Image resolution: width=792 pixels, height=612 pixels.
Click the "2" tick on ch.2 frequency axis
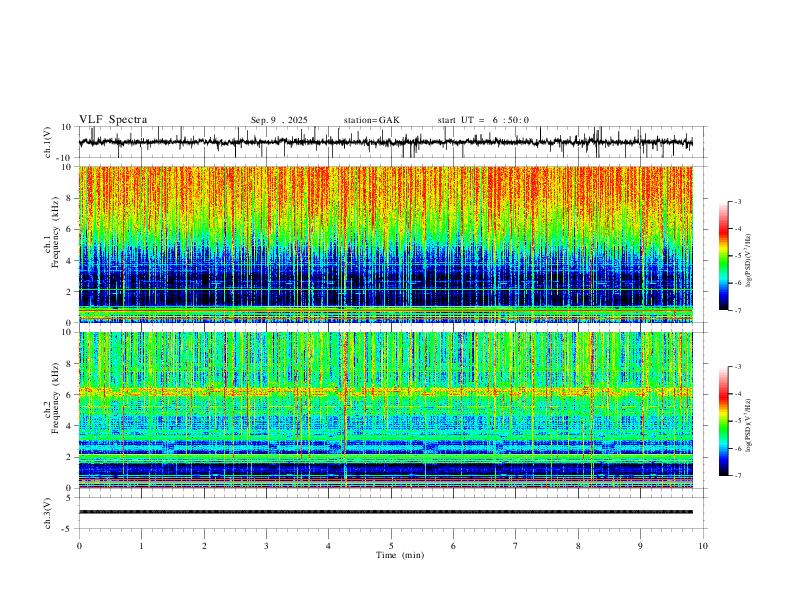coord(70,457)
